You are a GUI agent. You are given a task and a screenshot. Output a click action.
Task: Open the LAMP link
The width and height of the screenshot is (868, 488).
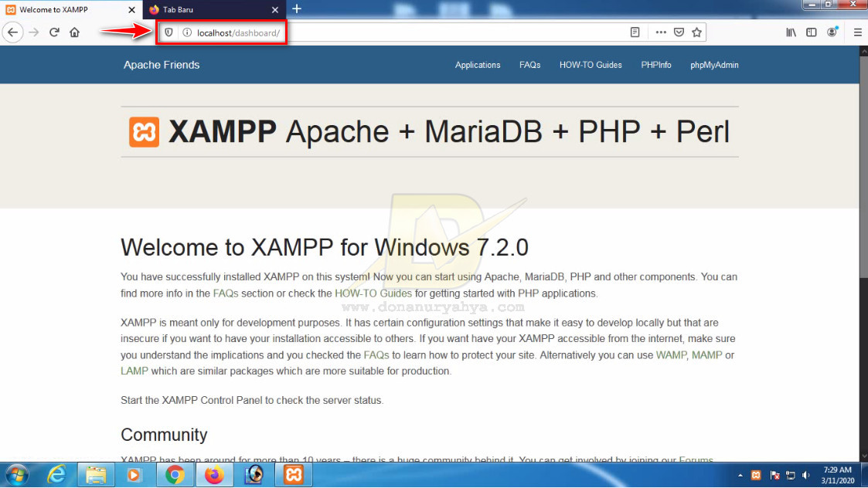tap(134, 371)
